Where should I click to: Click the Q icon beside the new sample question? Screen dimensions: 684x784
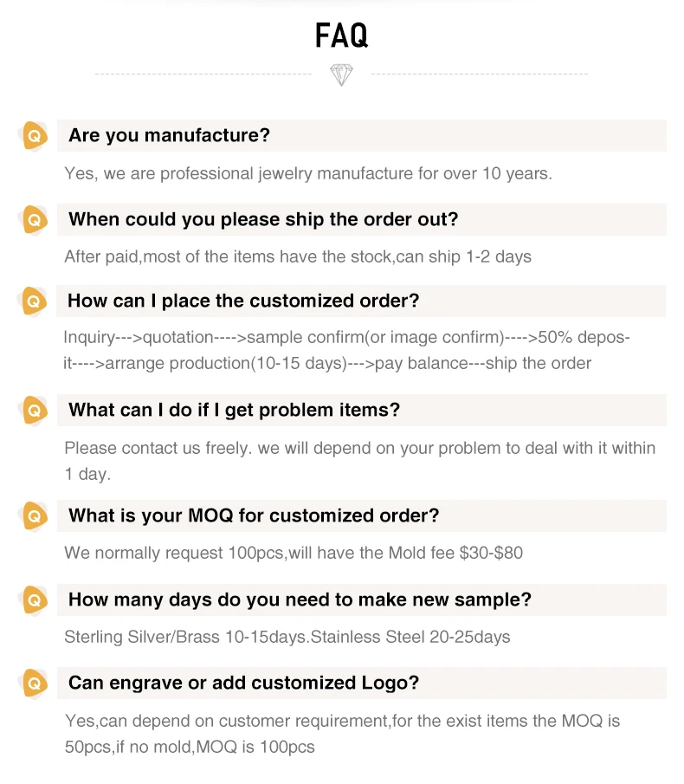[34, 599]
